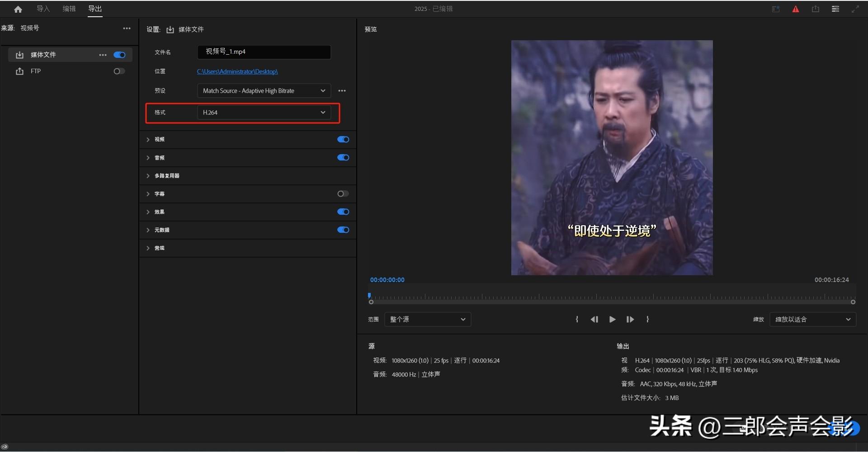Click the settings header 媒体文件 icon

pyautogui.click(x=170, y=30)
